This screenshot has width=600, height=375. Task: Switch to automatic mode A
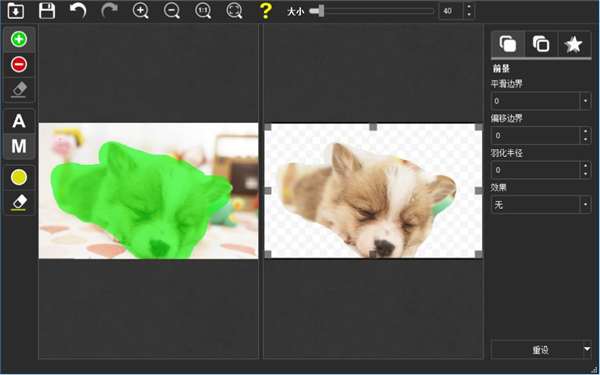pos(19,121)
